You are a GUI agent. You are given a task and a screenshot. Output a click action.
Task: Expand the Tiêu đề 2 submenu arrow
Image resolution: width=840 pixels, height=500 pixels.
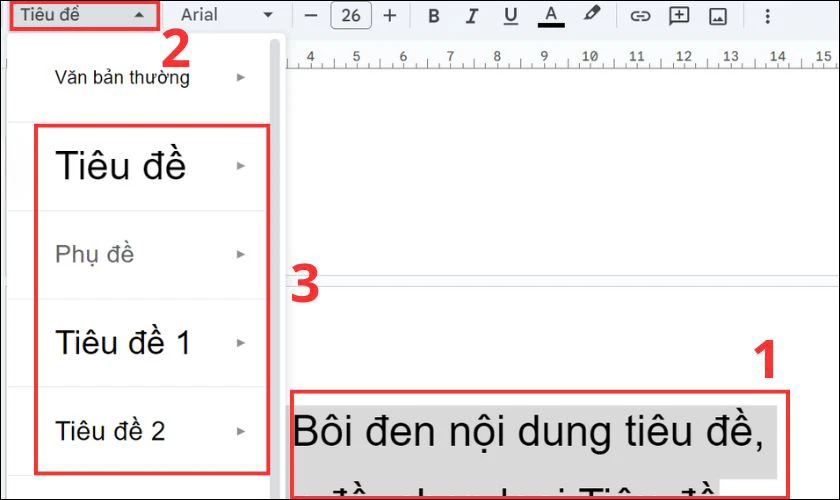click(x=241, y=431)
